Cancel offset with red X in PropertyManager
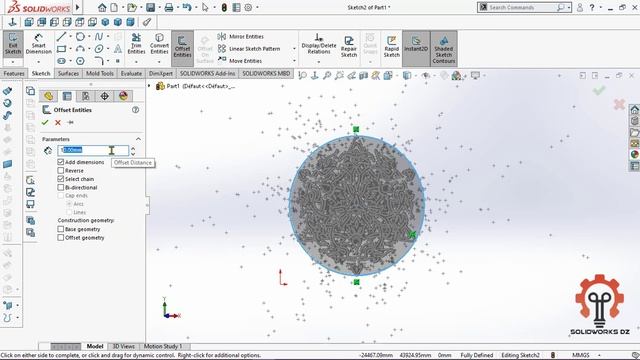Image resolution: width=640 pixels, height=360 pixels. (x=58, y=122)
